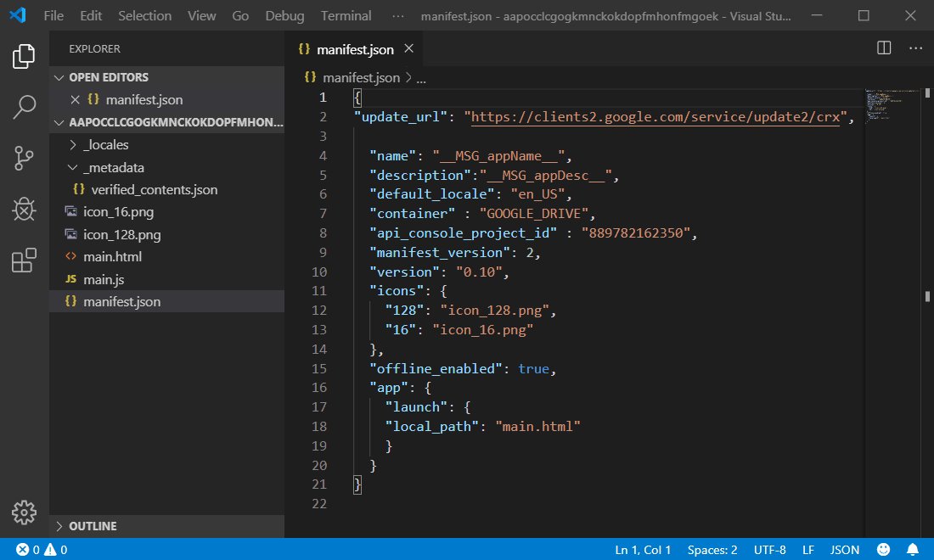Click the "offline_enabled" true value
This screenshot has height=560, width=934.
(533, 368)
